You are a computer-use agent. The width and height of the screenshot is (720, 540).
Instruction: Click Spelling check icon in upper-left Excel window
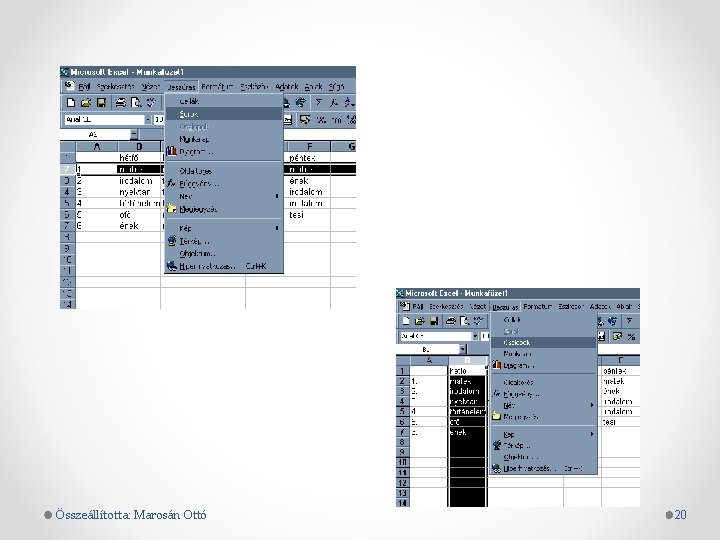coord(152,103)
